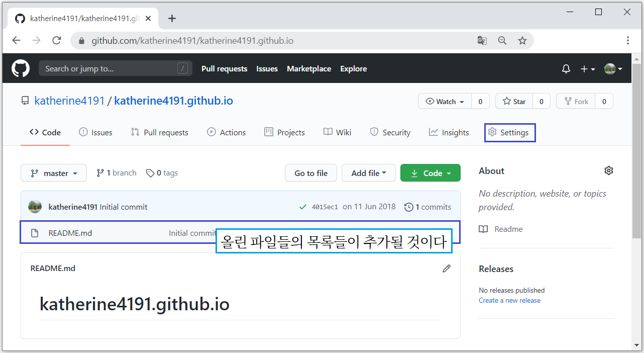Open Issues in top navigation
Screen dimensions: 644x353
(267, 69)
